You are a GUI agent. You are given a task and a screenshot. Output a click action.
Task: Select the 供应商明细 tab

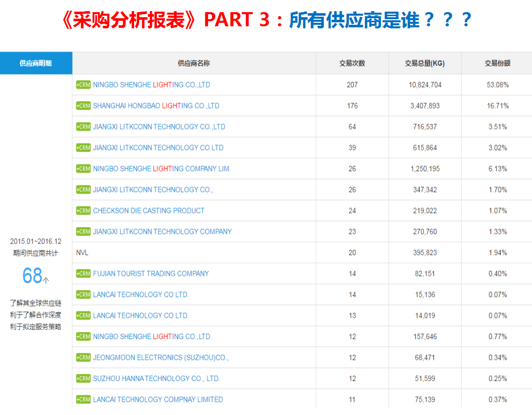coord(35,63)
